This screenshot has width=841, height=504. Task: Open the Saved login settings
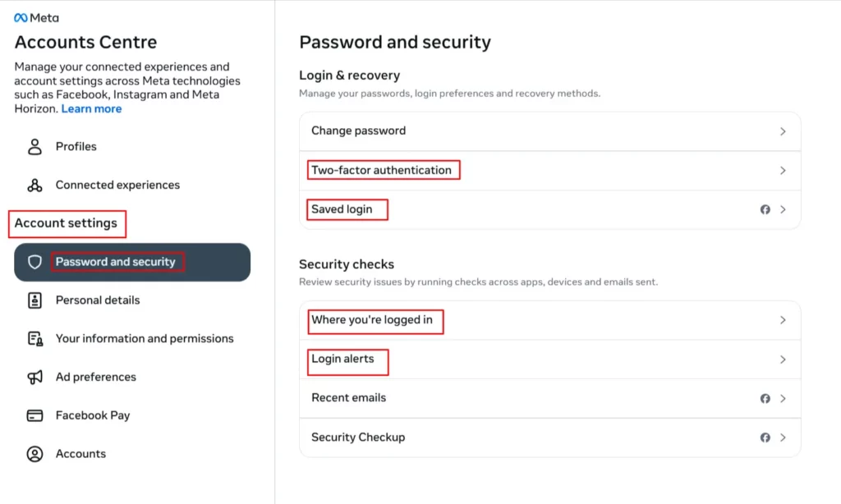tap(550, 209)
